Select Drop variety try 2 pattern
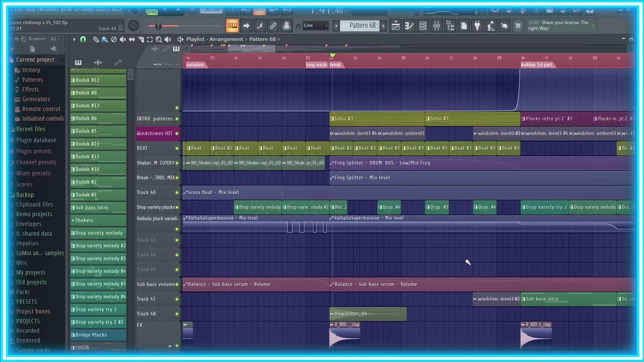 98,310
